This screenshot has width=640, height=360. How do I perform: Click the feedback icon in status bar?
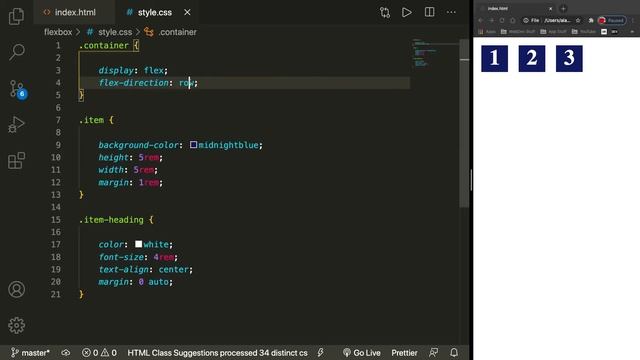point(433,353)
